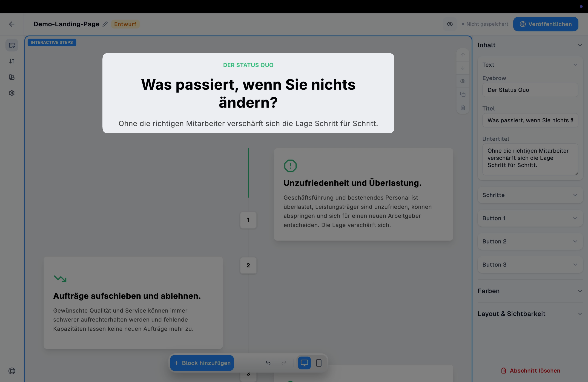Click paragraph starting Gewünschte Qualität
The height and width of the screenshot is (382, 588).
(x=123, y=320)
